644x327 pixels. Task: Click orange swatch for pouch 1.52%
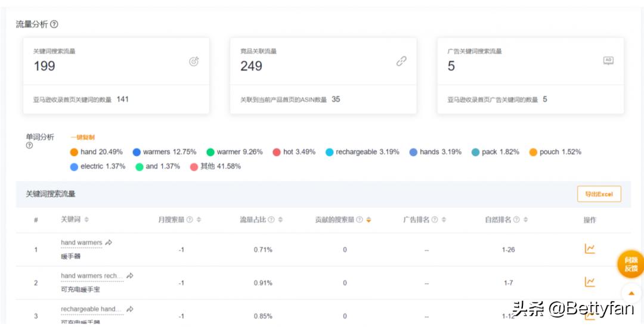533,152
